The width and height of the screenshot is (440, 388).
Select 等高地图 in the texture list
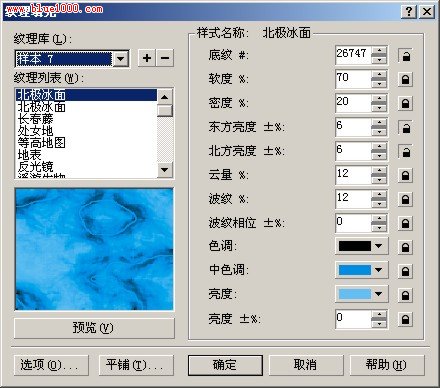tap(41, 143)
